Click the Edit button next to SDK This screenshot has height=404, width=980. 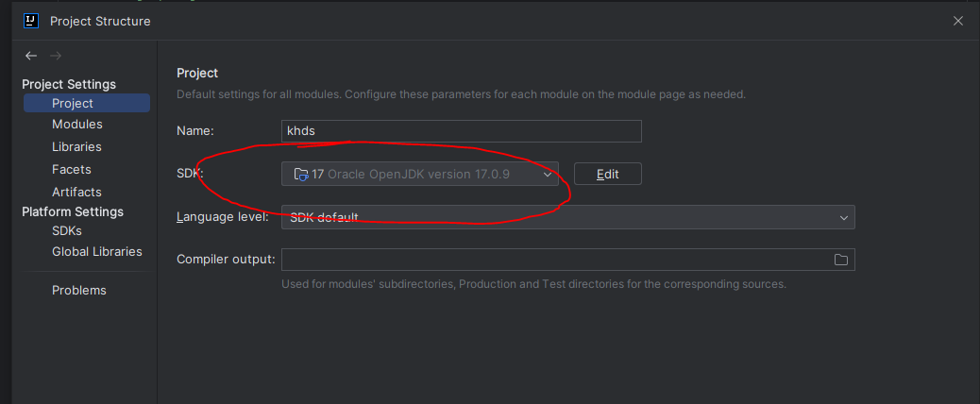607,175
